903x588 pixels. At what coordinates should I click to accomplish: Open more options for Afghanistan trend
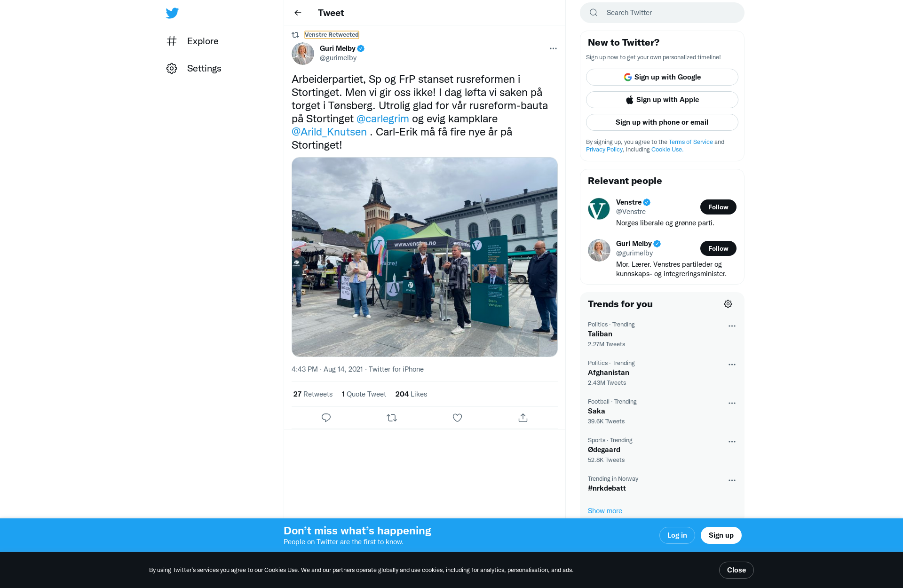click(732, 365)
